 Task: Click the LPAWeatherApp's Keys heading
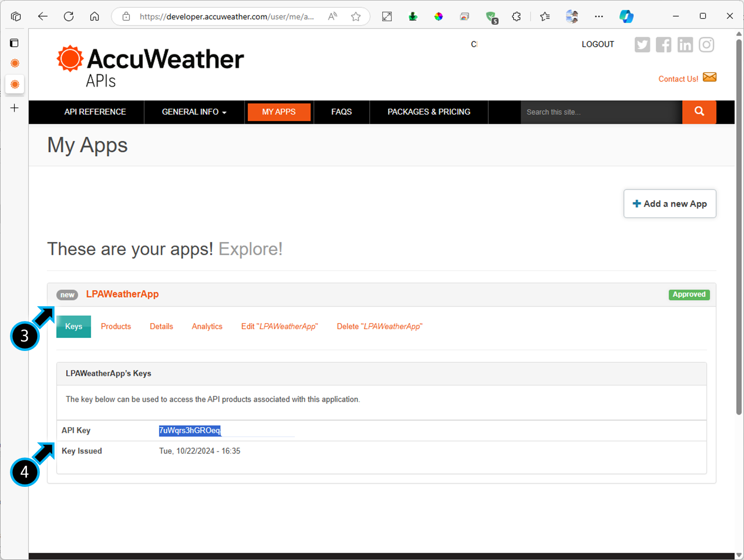pyautogui.click(x=108, y=373)
